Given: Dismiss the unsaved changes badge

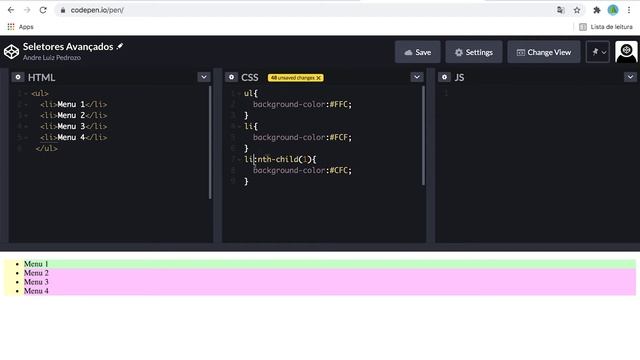Looking at the screenshot, I should (319, 78).
